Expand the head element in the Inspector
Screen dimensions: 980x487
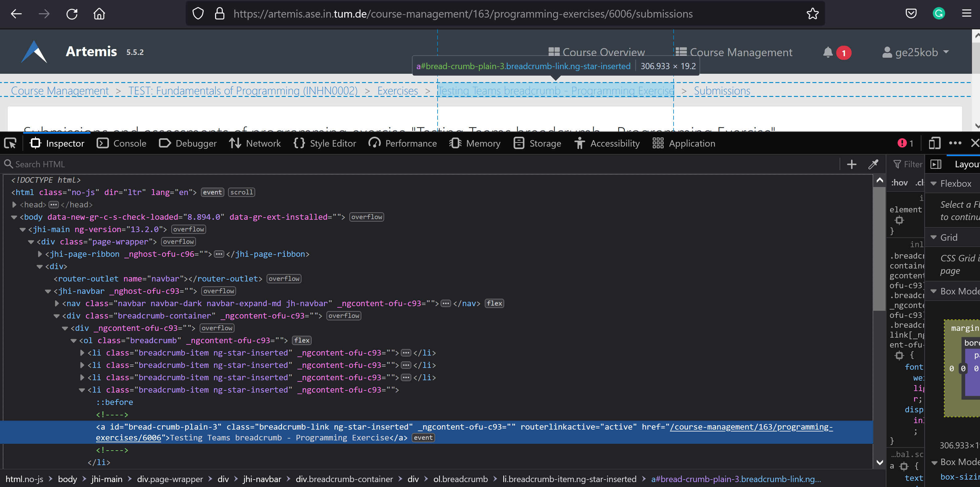click(14, 204)
